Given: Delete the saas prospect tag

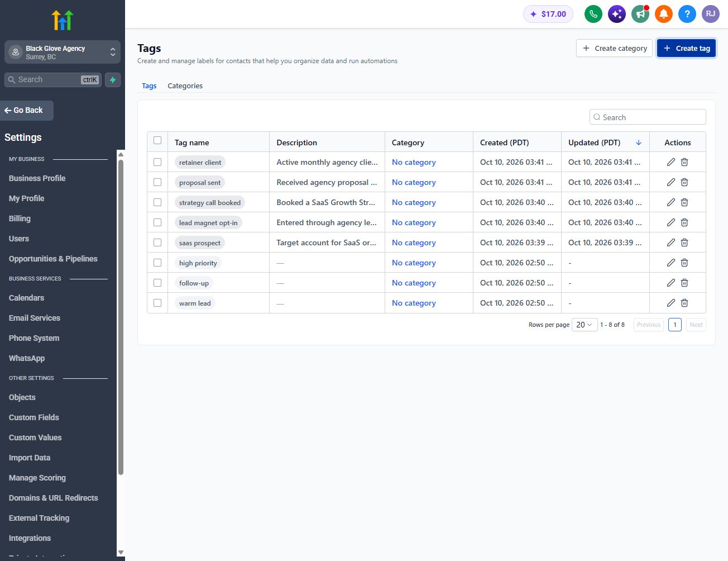Looking at the screenshot, I should [684, 243].
